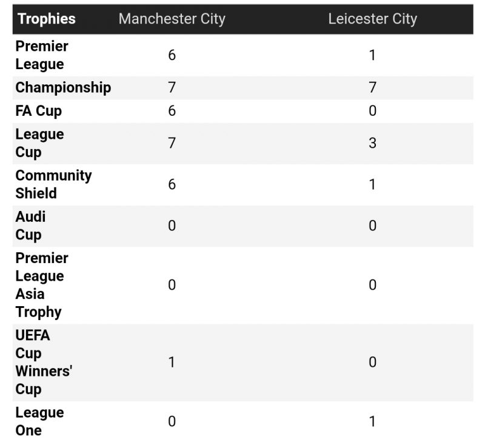
Task: Select Leicester City's League One count
Action: click(x=372, y=421)
